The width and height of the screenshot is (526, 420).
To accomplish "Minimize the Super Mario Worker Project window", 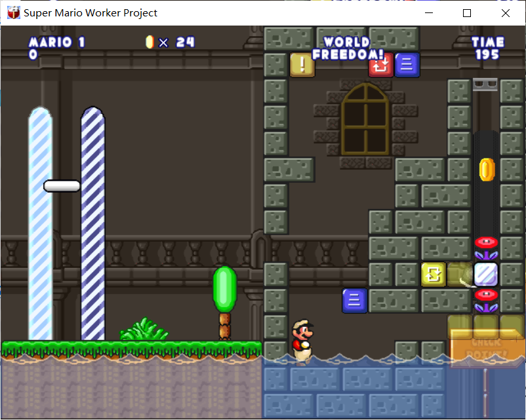I will 429,12.
